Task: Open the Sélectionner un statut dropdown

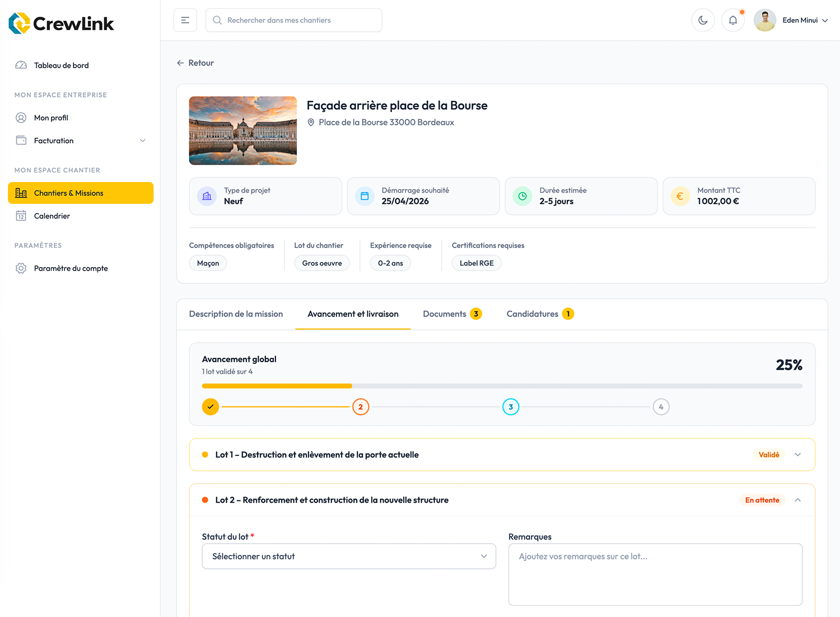Action: coord(349,557)
